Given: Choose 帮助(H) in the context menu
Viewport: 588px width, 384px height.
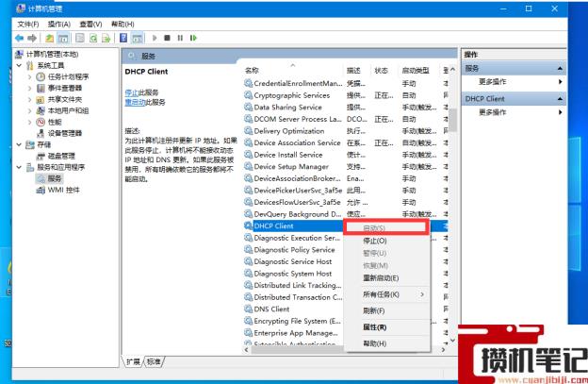Looking at the screenshot, I should pos(386,343).
